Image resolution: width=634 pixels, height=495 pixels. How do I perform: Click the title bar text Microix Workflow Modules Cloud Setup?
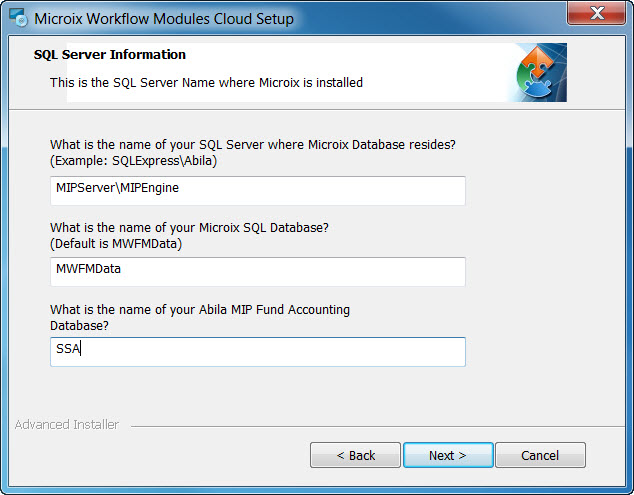pos(164,18)
